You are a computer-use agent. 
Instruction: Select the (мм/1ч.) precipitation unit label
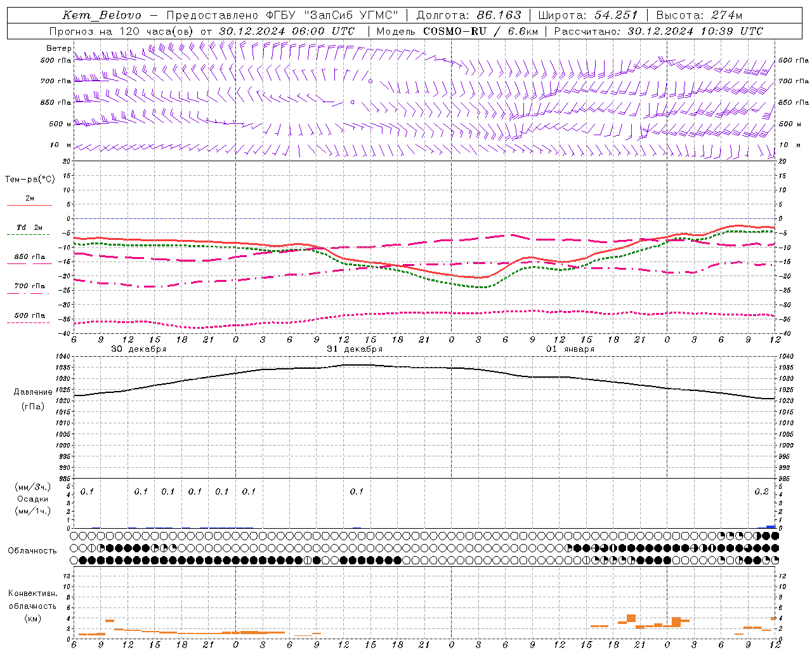pos(33,511)
